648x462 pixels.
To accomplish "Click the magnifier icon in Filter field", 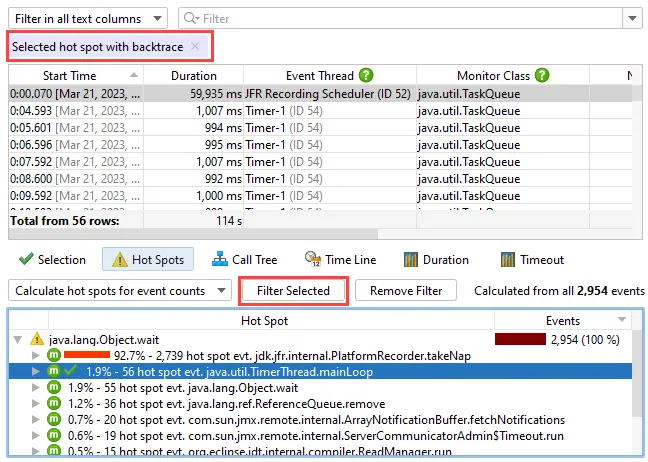I will click(x=190, y=18).
